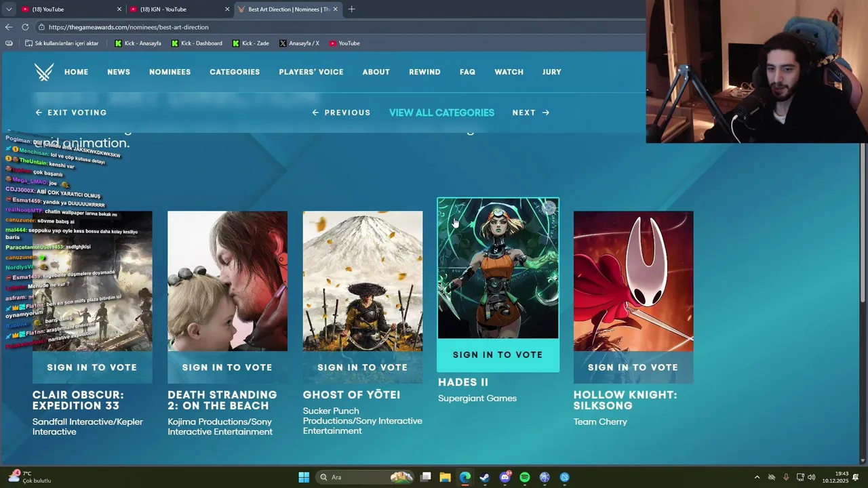Open the WATCH menu item
The height and width of the screenshot is (488, 868).
pos(509,72)
